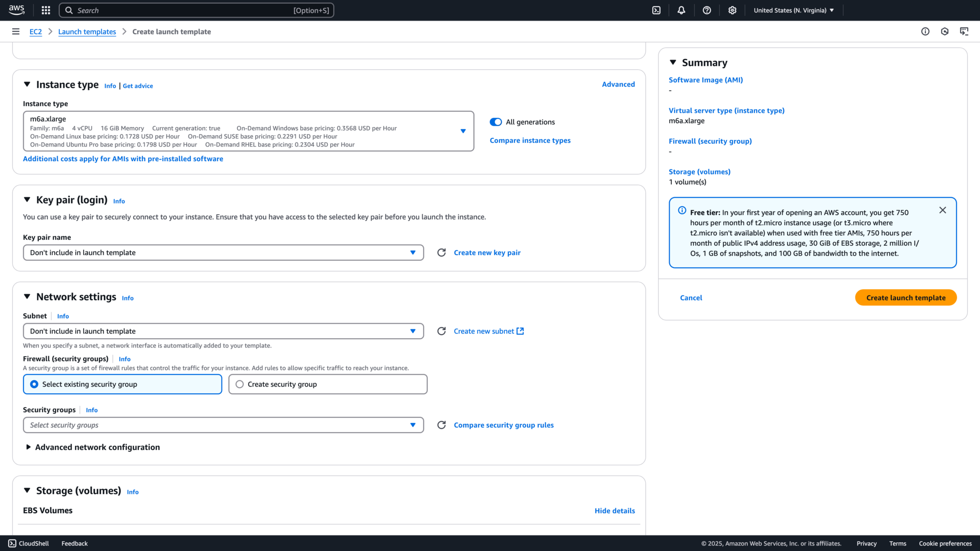Launch CloudShell from the top bar icon
The image size is (980, 551).
pos(656,10)
